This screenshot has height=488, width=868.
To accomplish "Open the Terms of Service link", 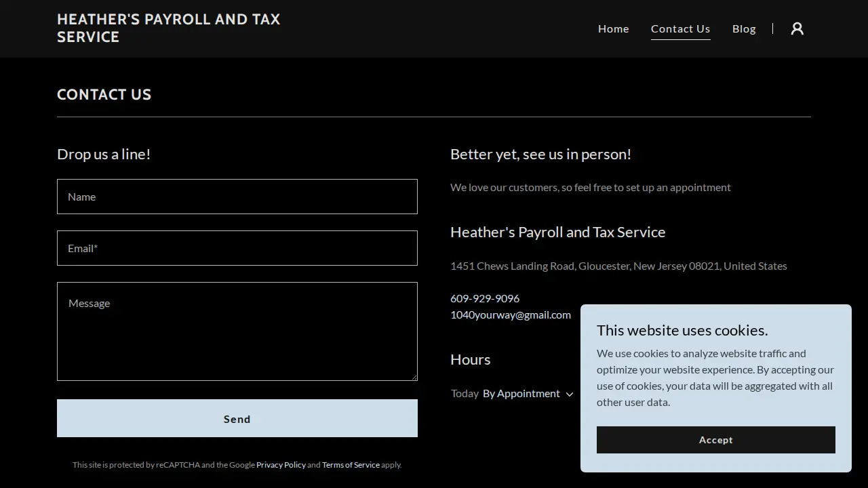I will [351, 465].
